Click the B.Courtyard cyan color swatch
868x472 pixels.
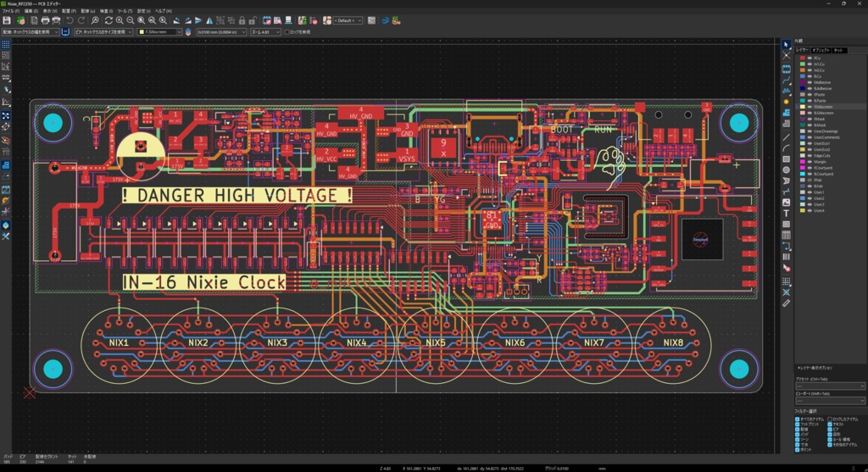coord(803,174)
